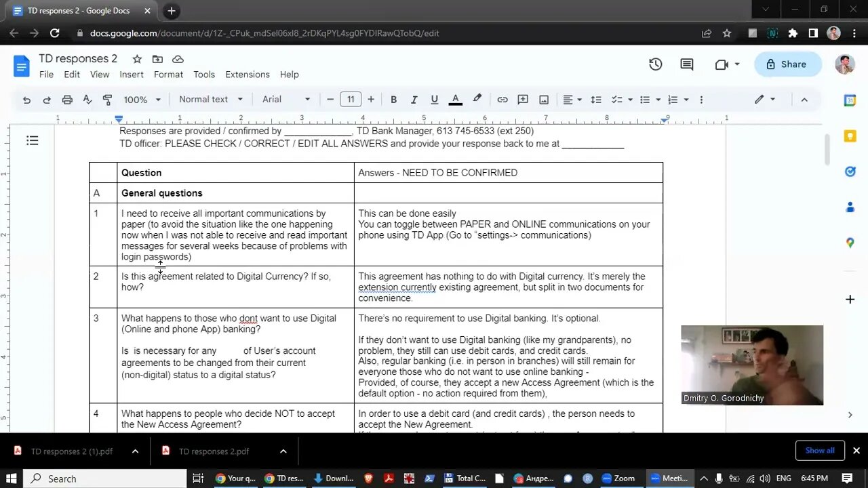868x488 pixels.
Task: Show the document outline
Action: tap(32, 140)
